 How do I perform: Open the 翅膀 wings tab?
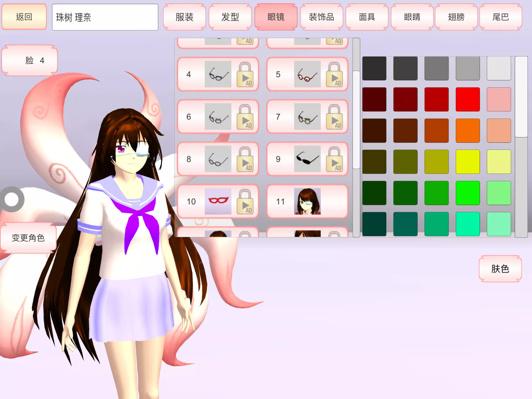pos(456,17)
